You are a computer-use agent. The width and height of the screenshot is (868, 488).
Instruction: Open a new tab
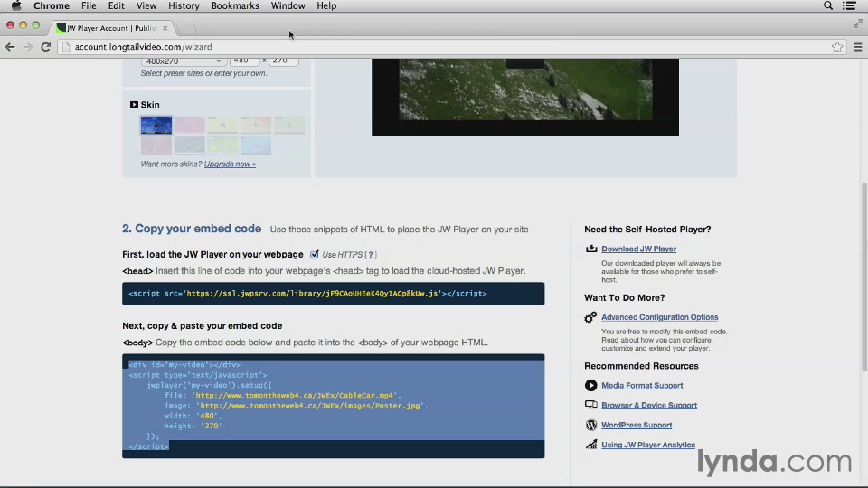click(187, 28)
